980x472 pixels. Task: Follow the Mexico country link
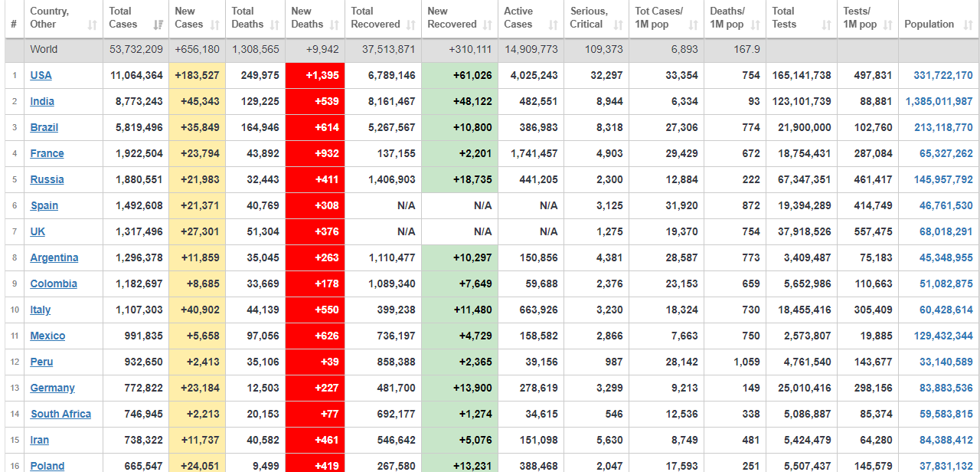click(47, 336)
